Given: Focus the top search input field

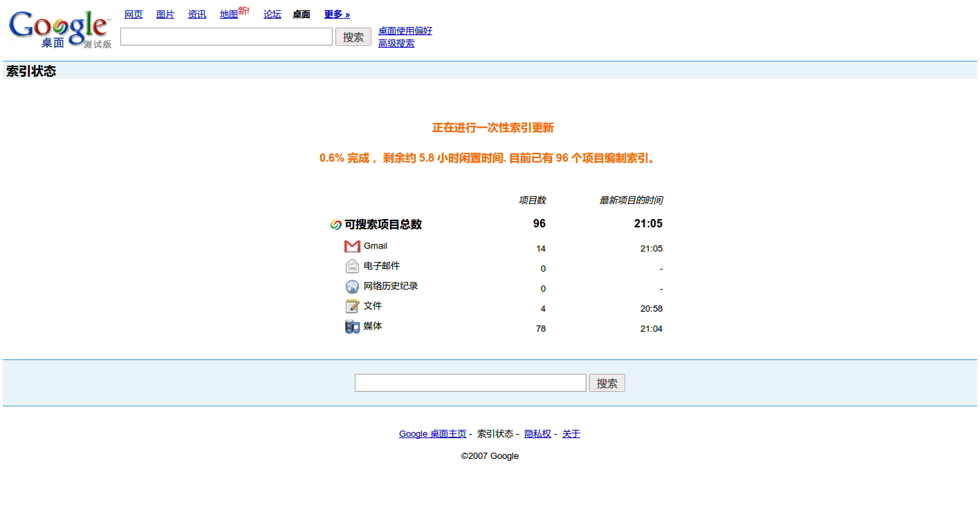Looking at the screenshot, I should click(226, 37).
